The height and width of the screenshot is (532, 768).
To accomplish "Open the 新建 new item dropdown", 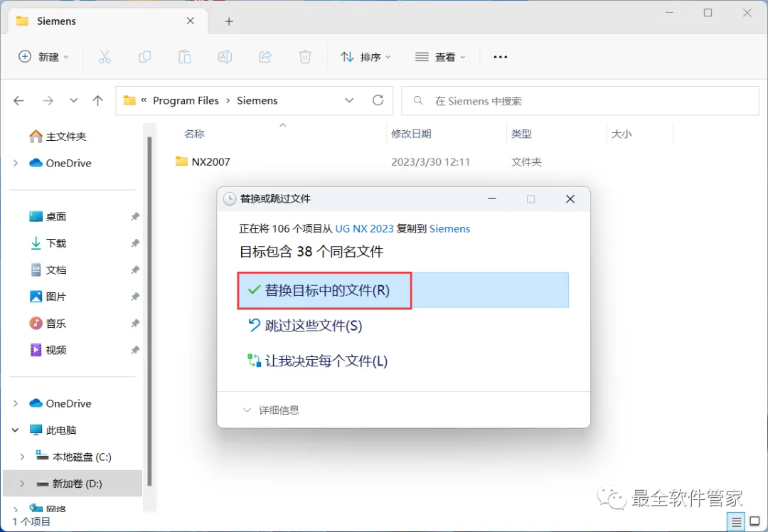I will click(43, 57).
